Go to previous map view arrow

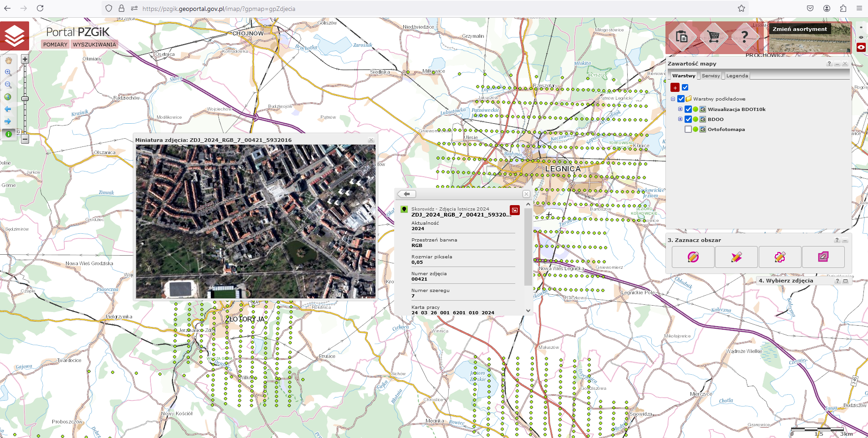point(8,109)
